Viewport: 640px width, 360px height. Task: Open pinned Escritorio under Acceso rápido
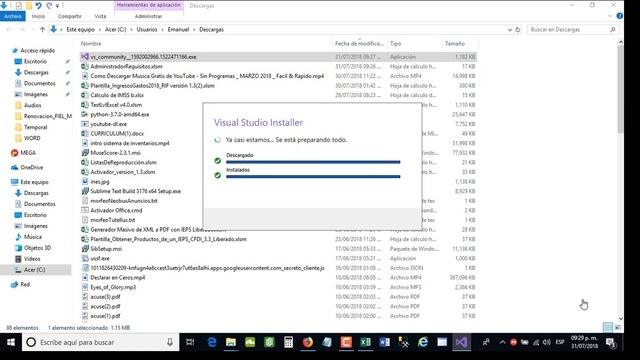point(35,62)
